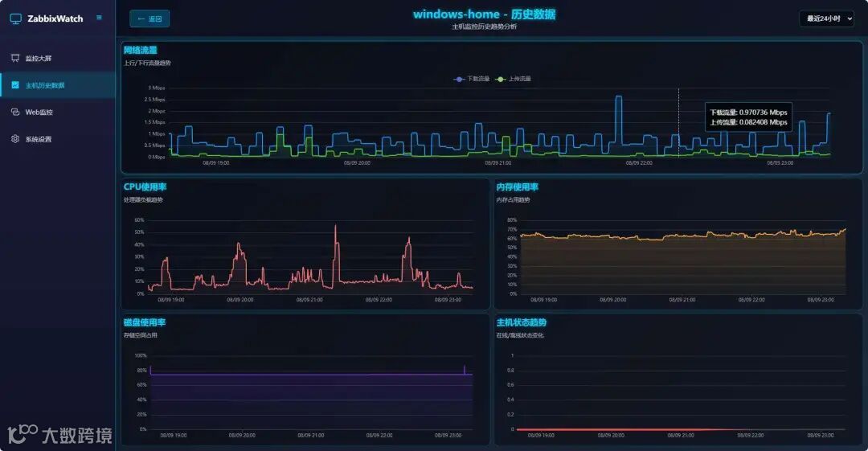The image size is (868, 451).
Task: Click the 存储空间占用 subtitle
Action: 141,335
